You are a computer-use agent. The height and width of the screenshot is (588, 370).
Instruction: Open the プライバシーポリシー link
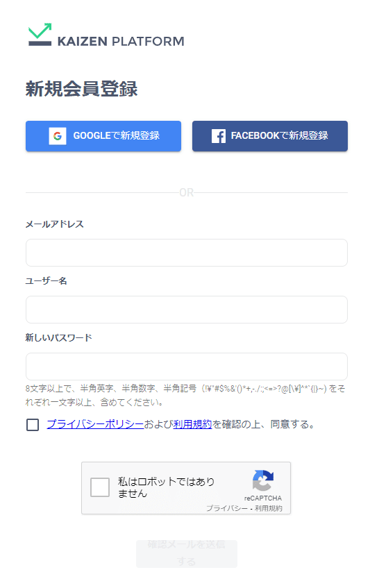(x=95, y=424)
